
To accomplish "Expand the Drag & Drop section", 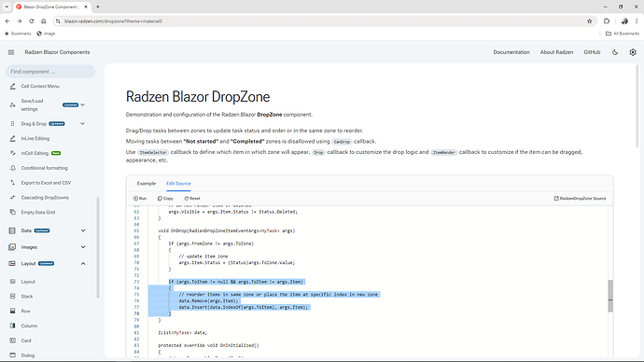I will click(82, 123).
